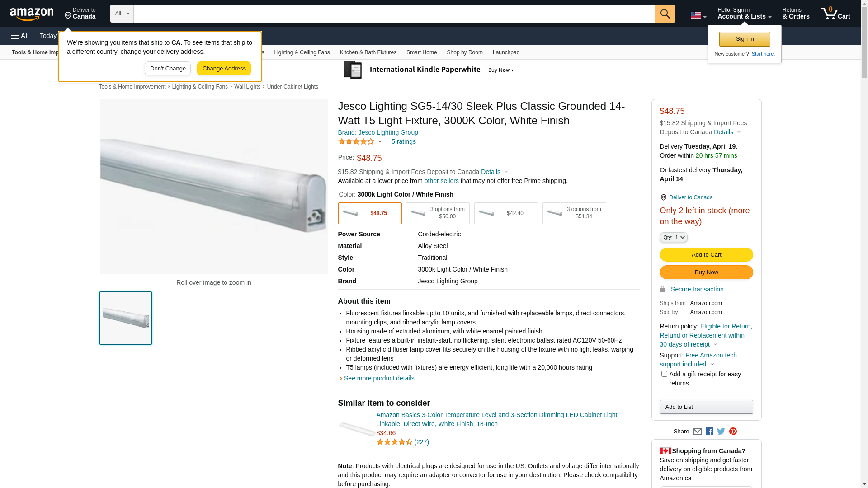
Task: Share product on Pinterest icon
Action: coord(733,432)
